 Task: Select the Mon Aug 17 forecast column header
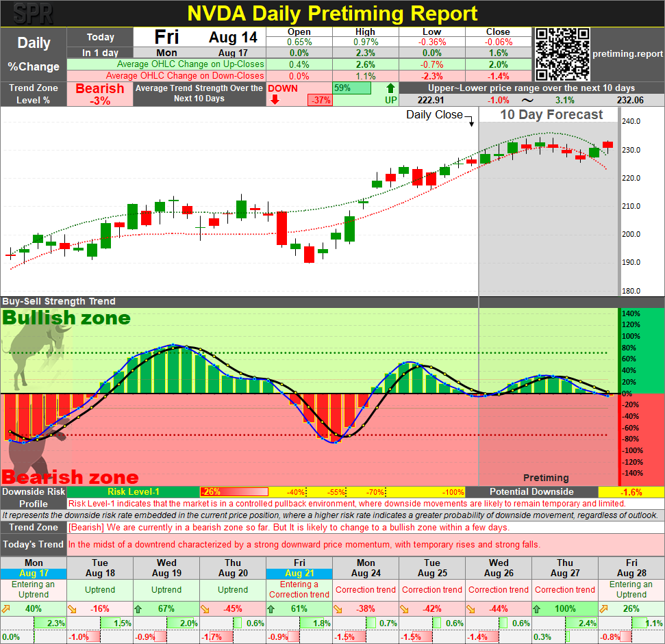click(34, 568)
